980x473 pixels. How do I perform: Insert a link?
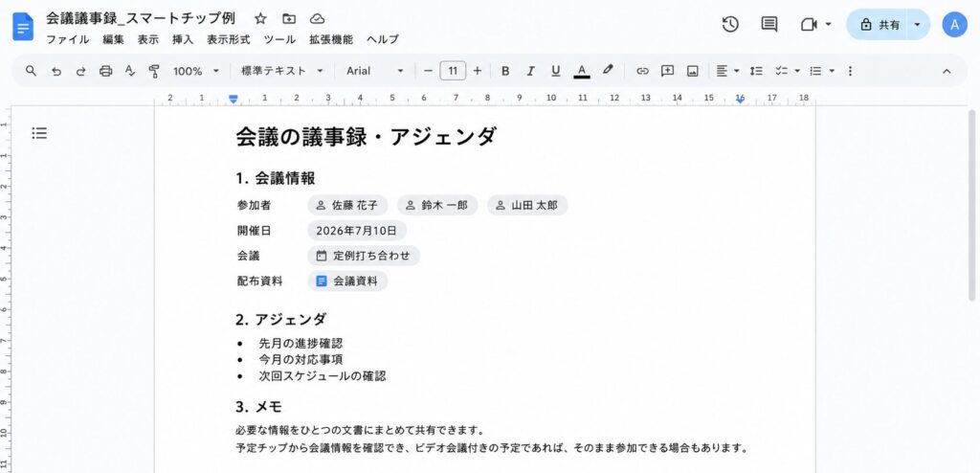click(642, 71)
